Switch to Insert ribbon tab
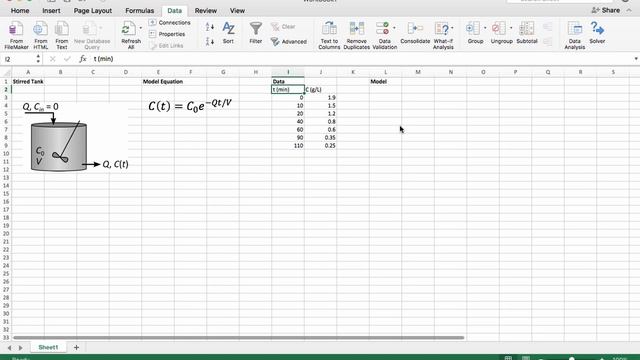Screen dimensions: 640x360 click(51, 11)
